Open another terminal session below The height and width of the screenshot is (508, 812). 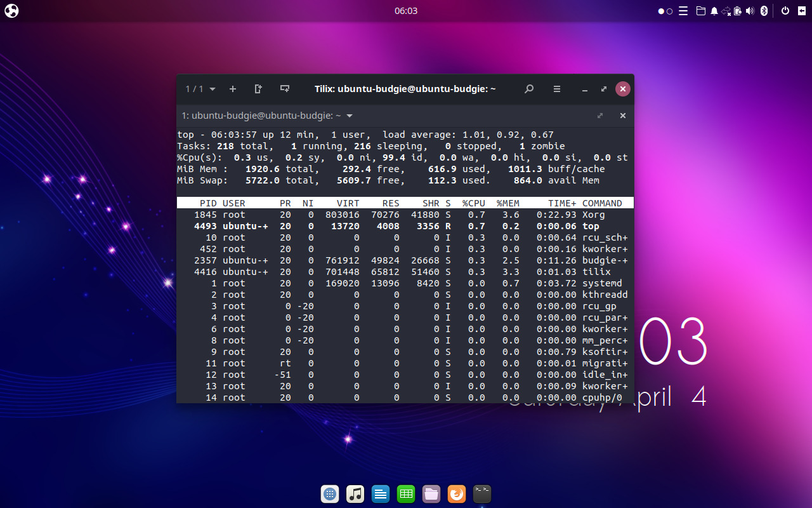tap(284, 89)
